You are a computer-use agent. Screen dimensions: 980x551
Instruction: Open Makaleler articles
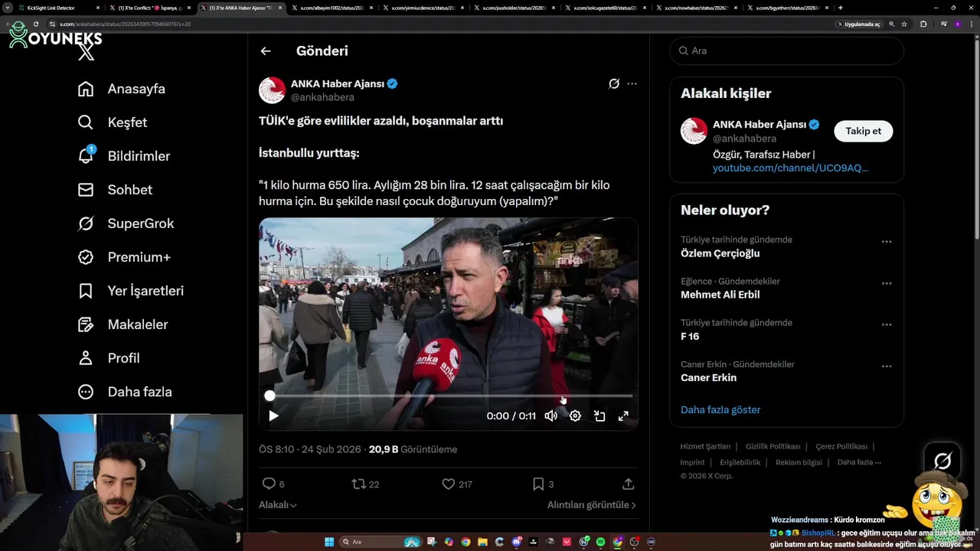pyautogui.click(x=122, y=324)
